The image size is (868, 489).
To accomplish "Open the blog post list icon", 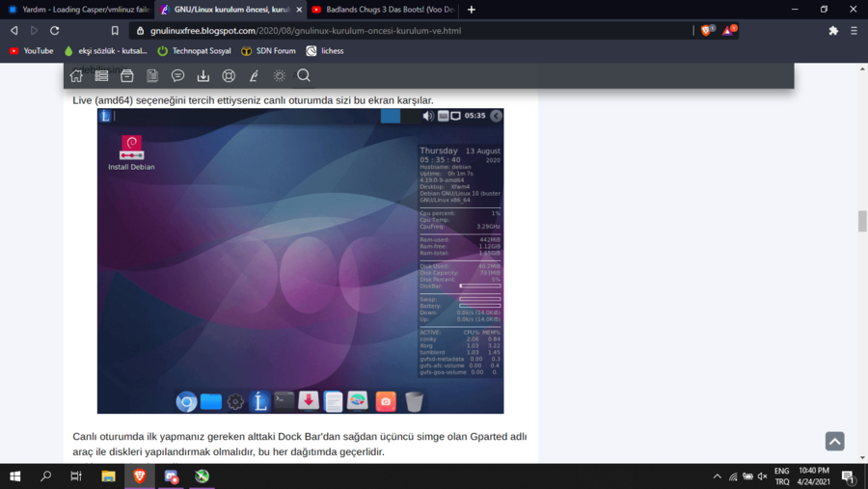I will tap(101, 76).
